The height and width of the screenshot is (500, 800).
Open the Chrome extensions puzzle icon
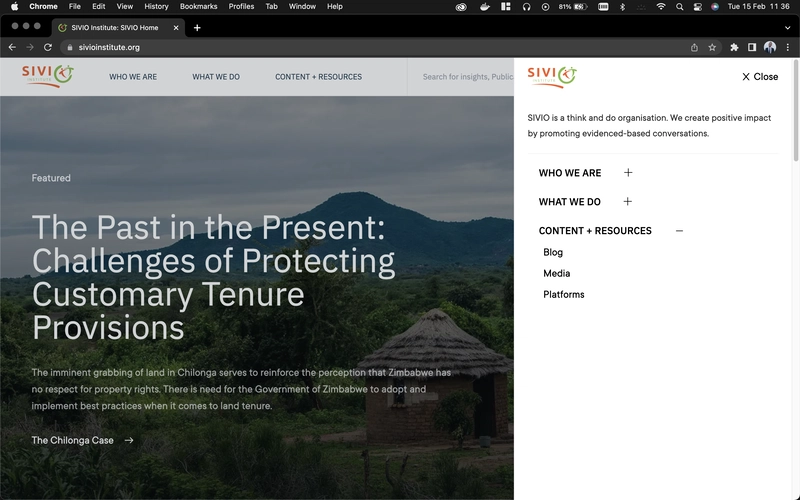click(x=734, y=47)
